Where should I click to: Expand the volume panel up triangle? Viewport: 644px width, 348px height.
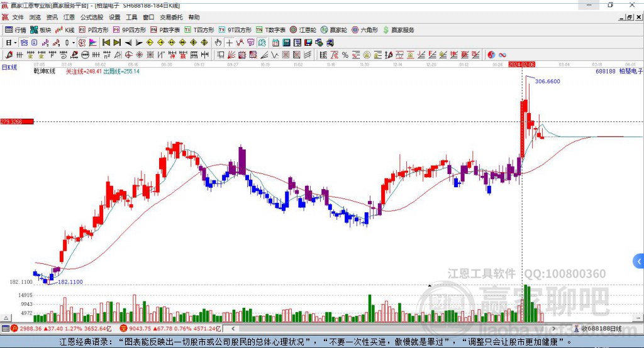(6, 318)
